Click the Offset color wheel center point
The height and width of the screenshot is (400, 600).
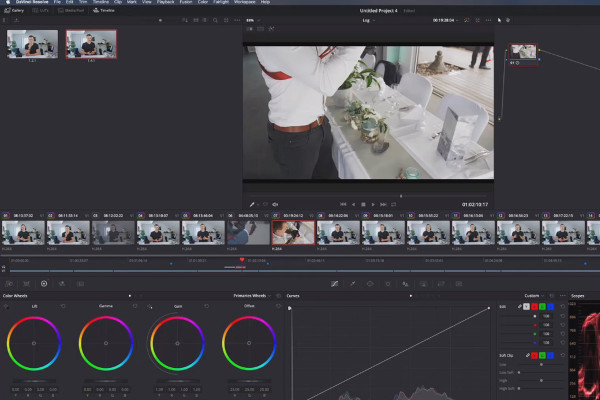249,343
